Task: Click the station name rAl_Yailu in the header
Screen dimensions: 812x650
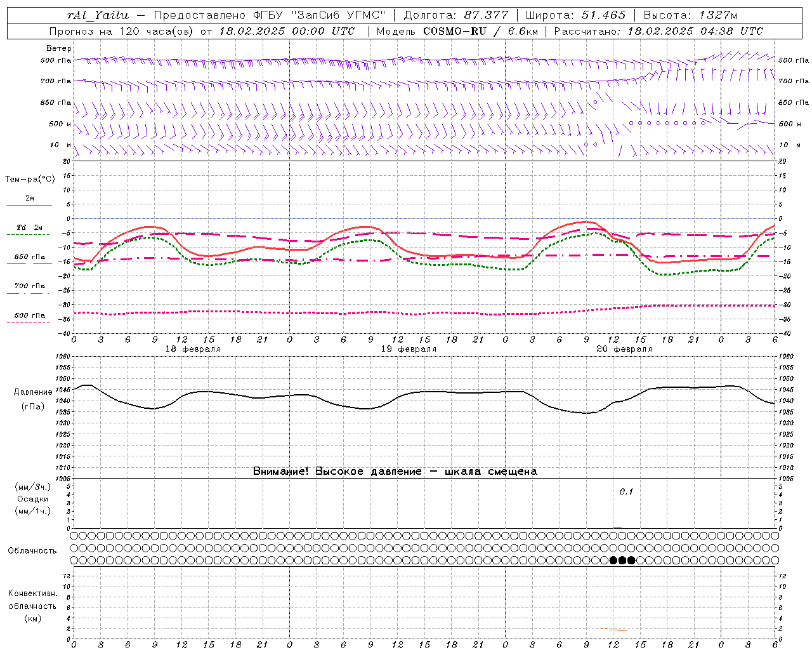Action: pyautogui.click(x=98, y=15)
